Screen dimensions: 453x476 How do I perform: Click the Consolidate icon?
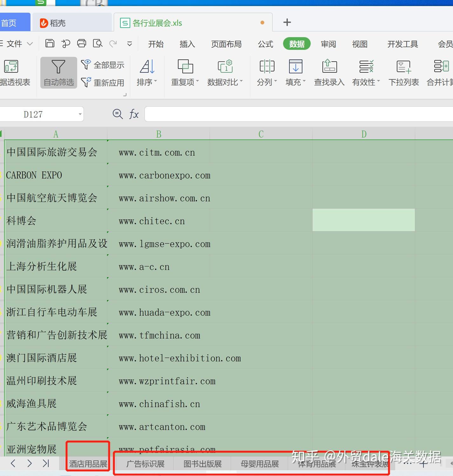442,66
